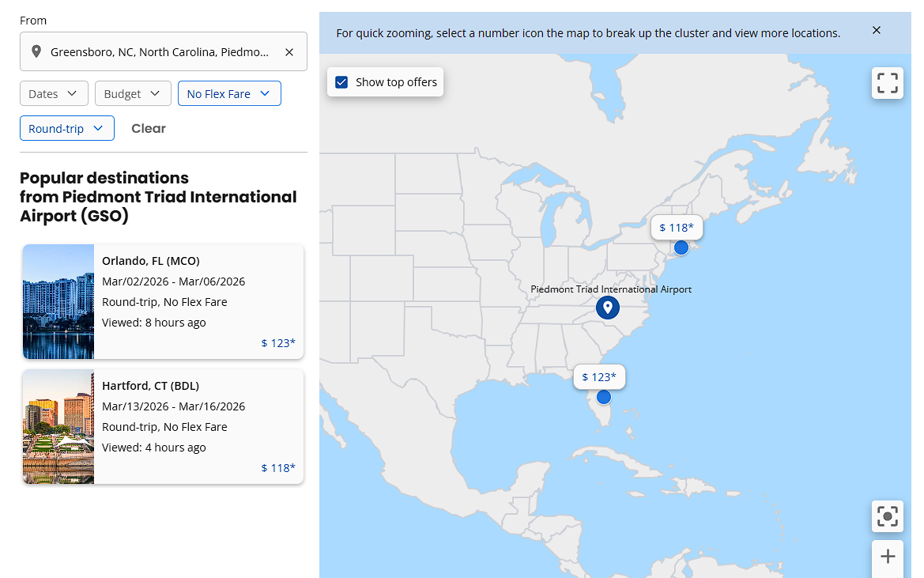Image resolution: width=924 pixels, height=578 pixels.
Task: Open the Orlando, FL (MCO) destination card
Action: tap(198, 301)
